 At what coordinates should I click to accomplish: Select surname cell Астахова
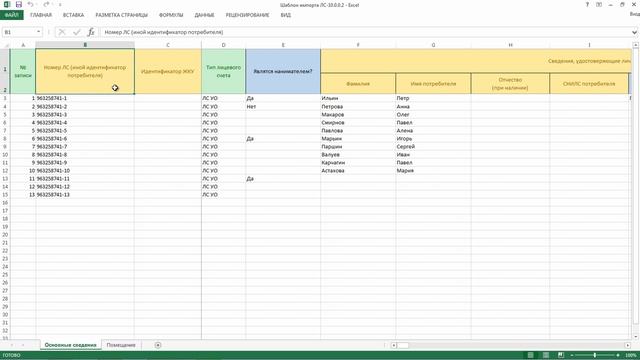click(358, 171)
